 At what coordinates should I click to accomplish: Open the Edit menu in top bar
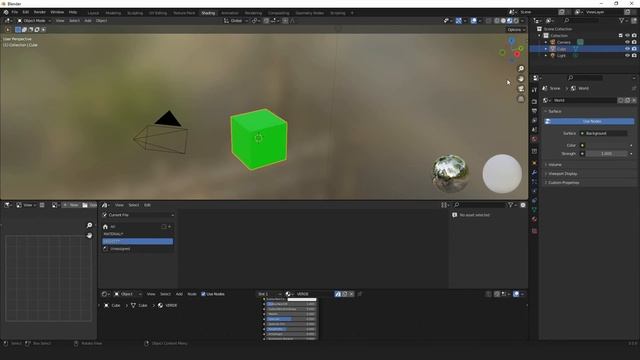pos(26,12)
